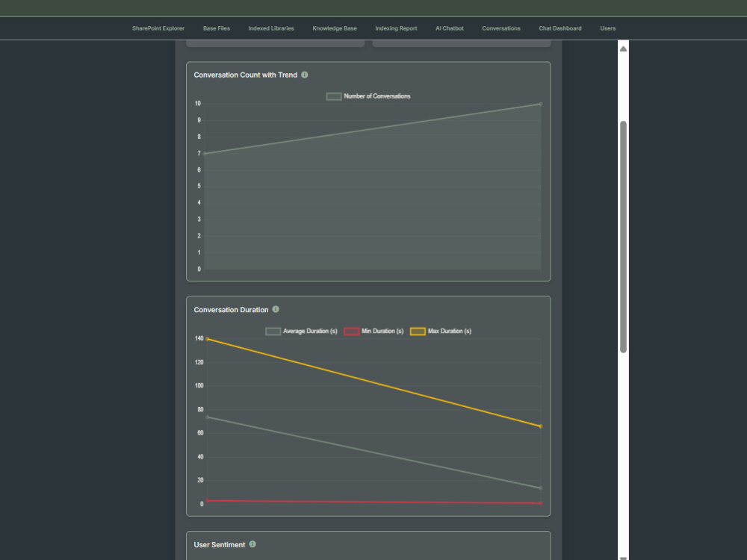Image resolution: width=747 pixels, height=560 pixels.
Task: Click the scrollbar up arrow
Action: point(623,49)
